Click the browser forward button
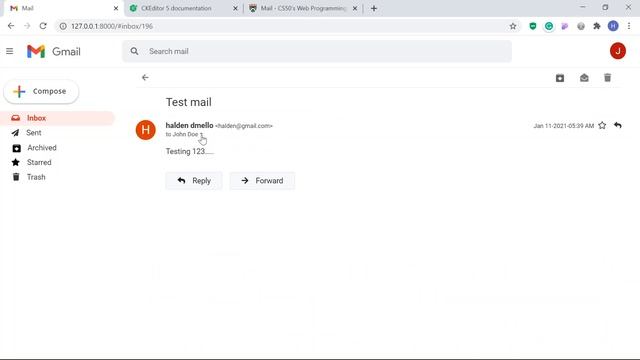The height and width of the screenshot is (360, 640). 27,26
